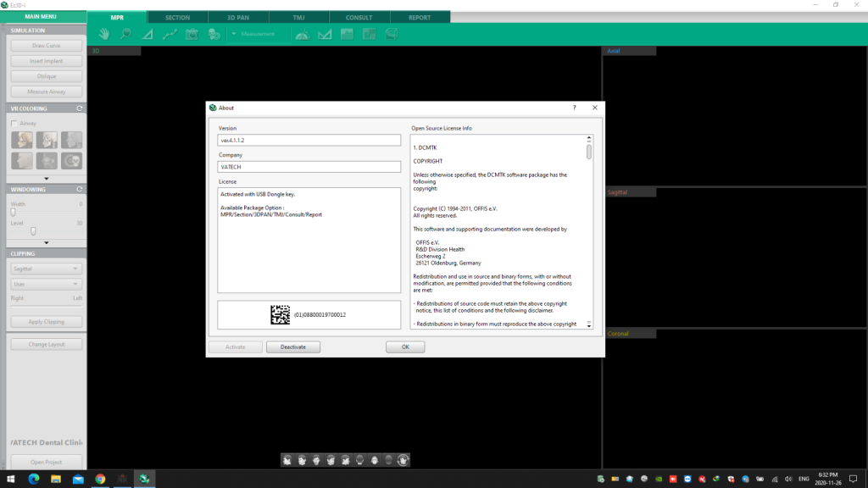Click the license info scrollbar down arrow
This screenshot has width=868, height=488.
[x=588, y=324]
